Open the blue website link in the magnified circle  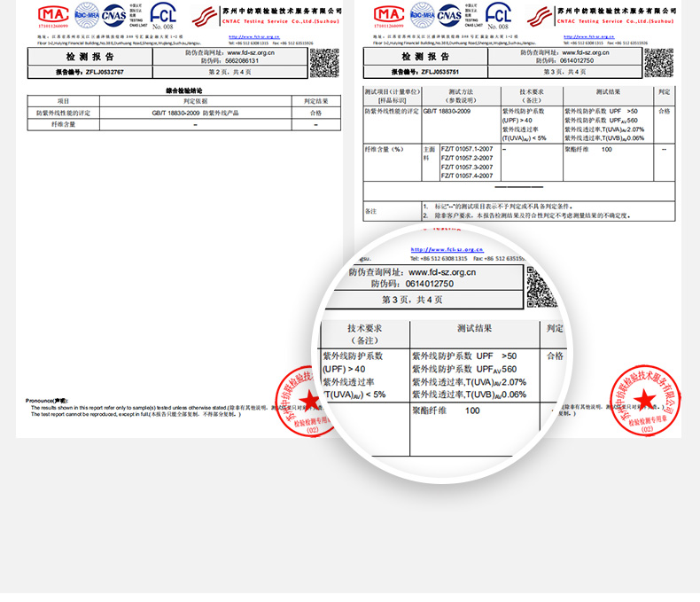point(447,250)
